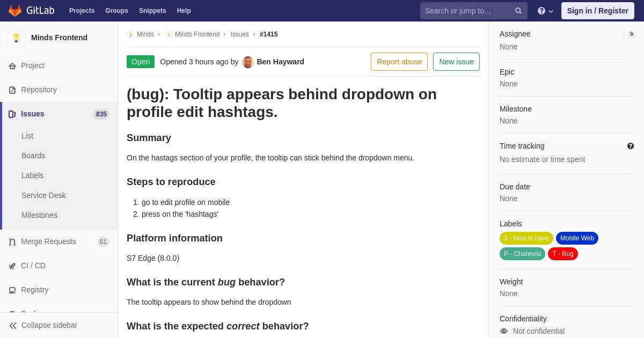Viewport: 644px width, 338px height.
Task: Click the Minds breadcrumb link
Action: point(145,34)
